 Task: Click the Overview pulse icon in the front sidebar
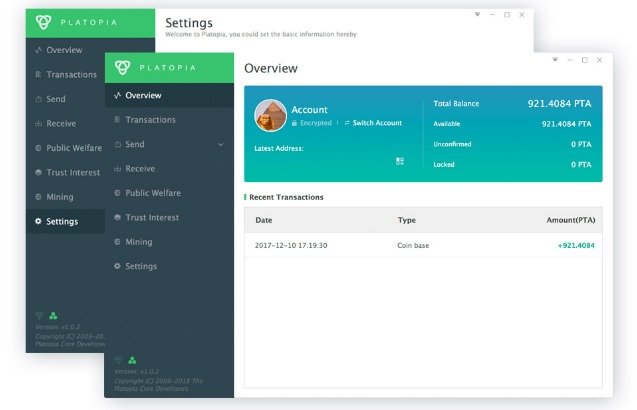coord(117,95)
